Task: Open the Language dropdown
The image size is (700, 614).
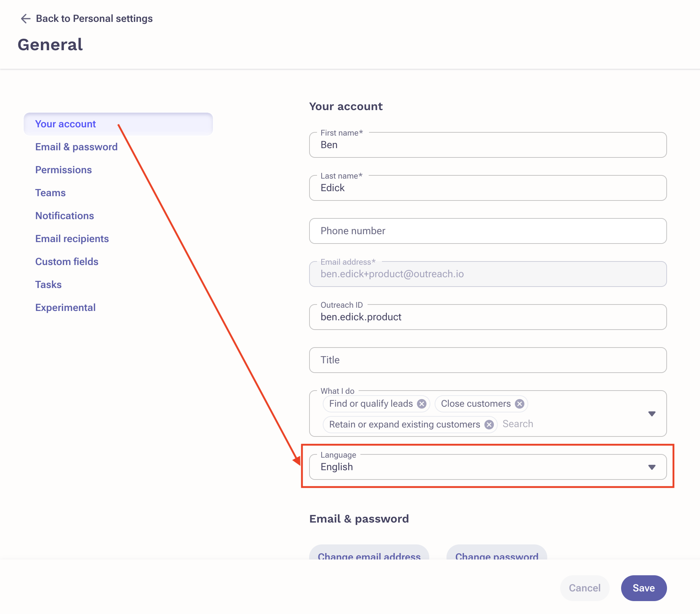Action: pos(652,467)
